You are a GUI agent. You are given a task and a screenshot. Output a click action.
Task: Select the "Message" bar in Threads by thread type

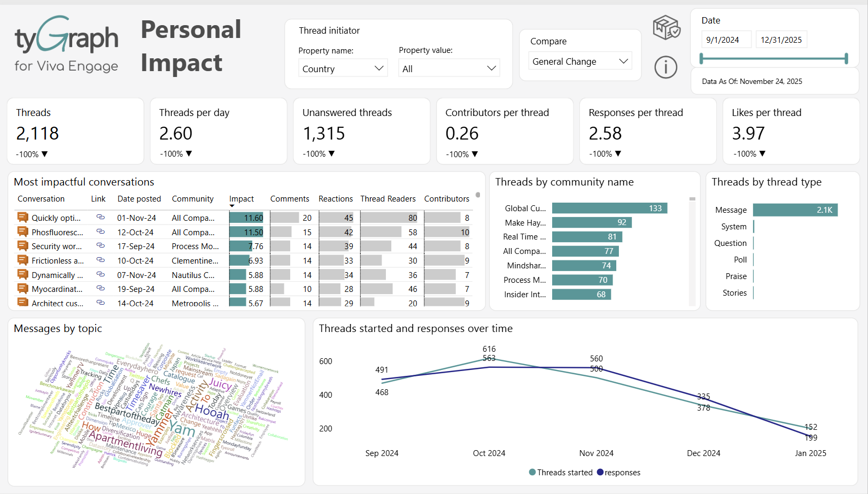pyautogui.click(x=795, y=210)
